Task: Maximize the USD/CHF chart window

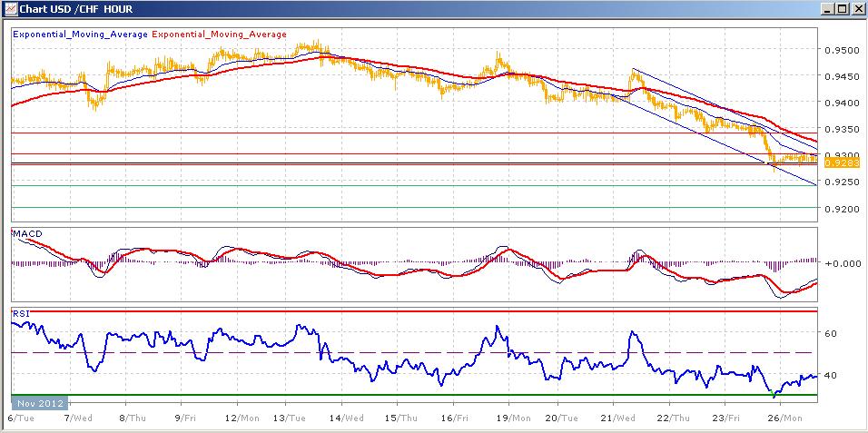Action: [x=842, y=9]
